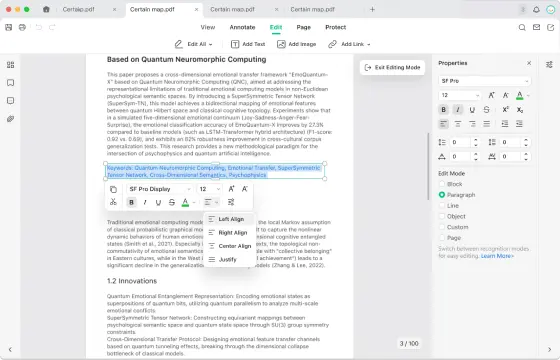The height and width of the screenshot is (360, 560).
Task: Decrease font size in floating toolbar
Action: 245,189
